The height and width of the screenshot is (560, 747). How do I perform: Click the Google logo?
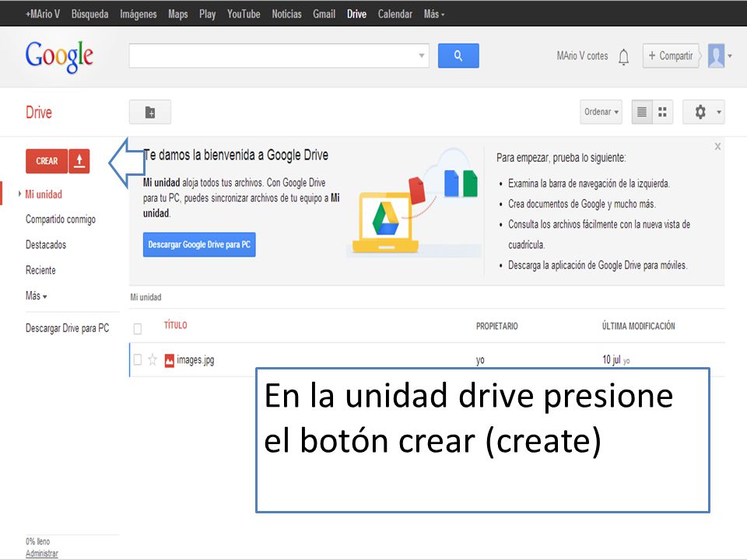pyautogui.click(x=59, y=57)
